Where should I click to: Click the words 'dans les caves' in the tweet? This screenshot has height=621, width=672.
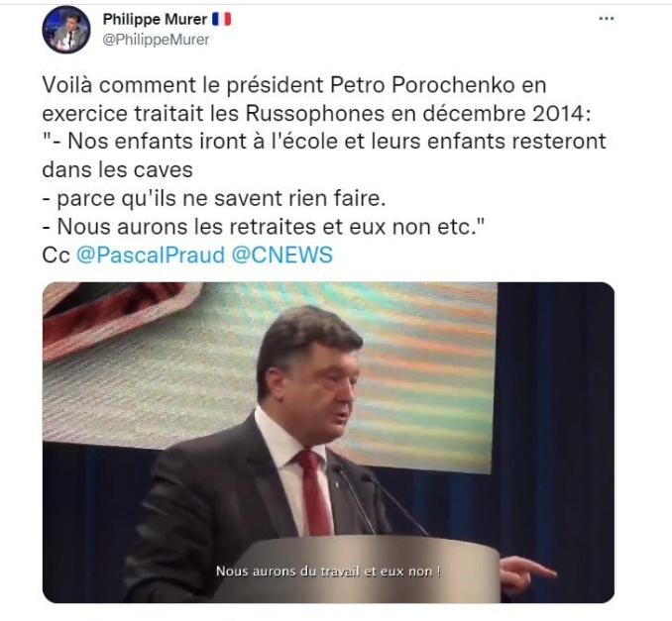coord(117,170)
